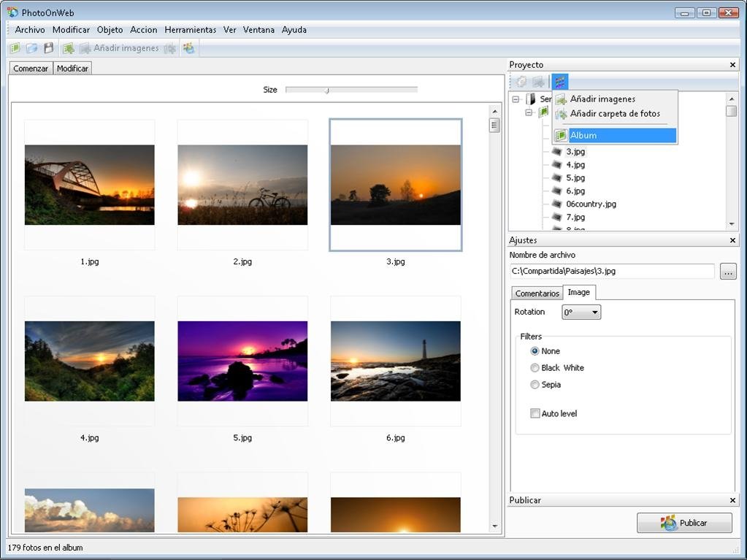The height and width of the screenshot is (560, 747).
Task: Select the 5.jpg purple sunset thumbnail
Action: pos(242,361)
